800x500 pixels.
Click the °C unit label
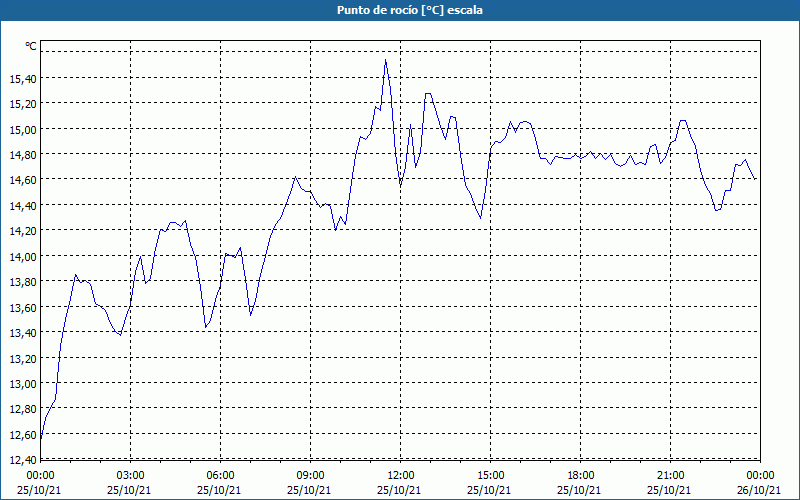(x=31, y=46)
